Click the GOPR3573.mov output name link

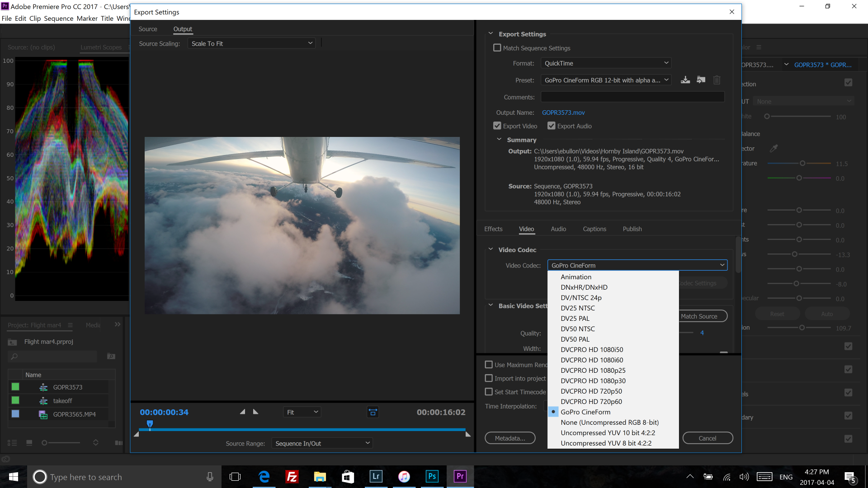[563, 113]
